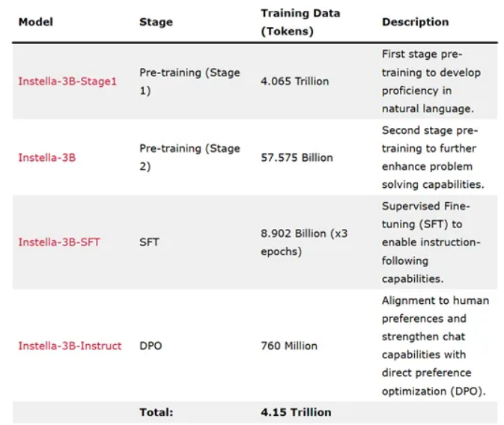Click the Training Data (Tokens) column header
This screenshot has width=504, height=425.
300,22
